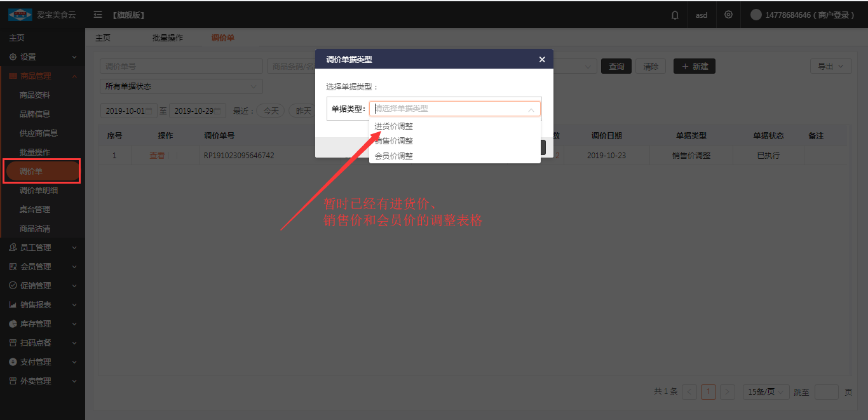Click the notification bell icon

675,15
